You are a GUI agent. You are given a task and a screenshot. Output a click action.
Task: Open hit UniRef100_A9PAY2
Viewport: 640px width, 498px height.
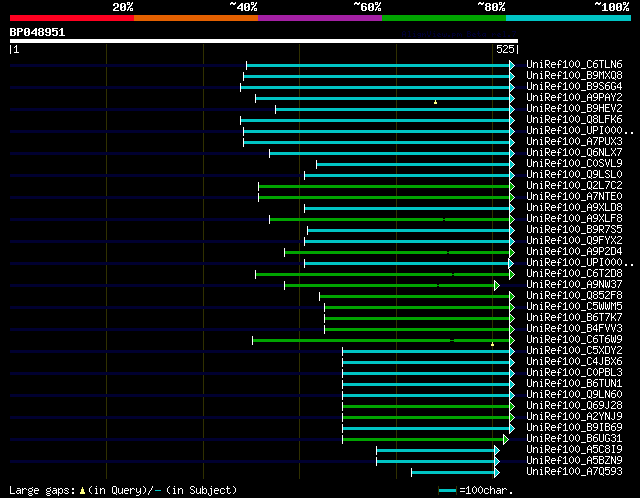[574, 98]
